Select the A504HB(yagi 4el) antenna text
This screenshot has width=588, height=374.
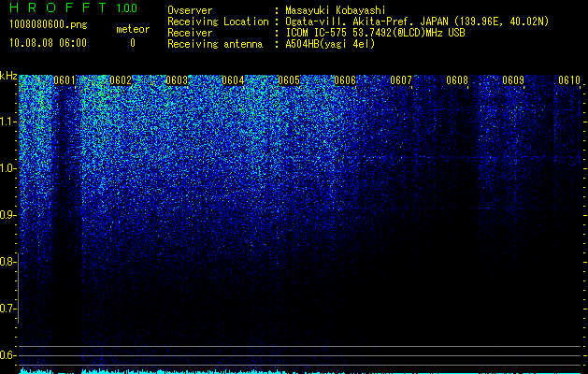tap(330, 44)
